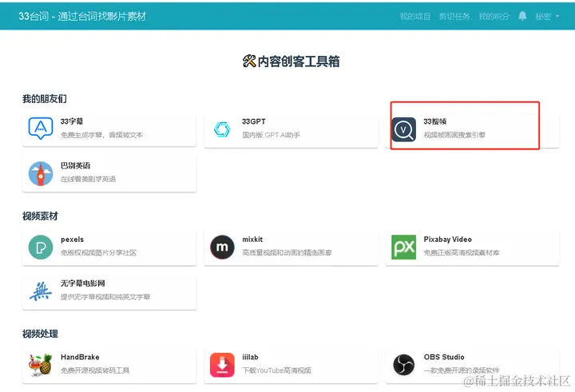This screenshot has height=392, width=575.
Task: Click the 我的朋友们 section heading
Action: coord(45,99)
